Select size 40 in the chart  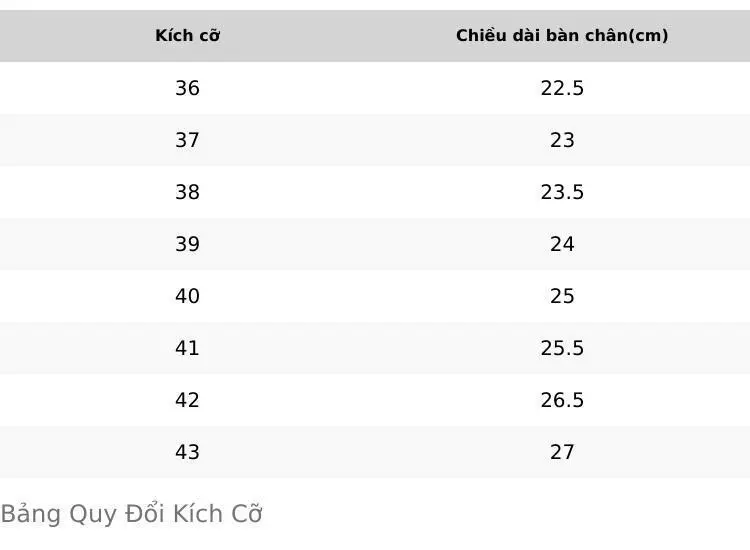(x=188, y=296)
